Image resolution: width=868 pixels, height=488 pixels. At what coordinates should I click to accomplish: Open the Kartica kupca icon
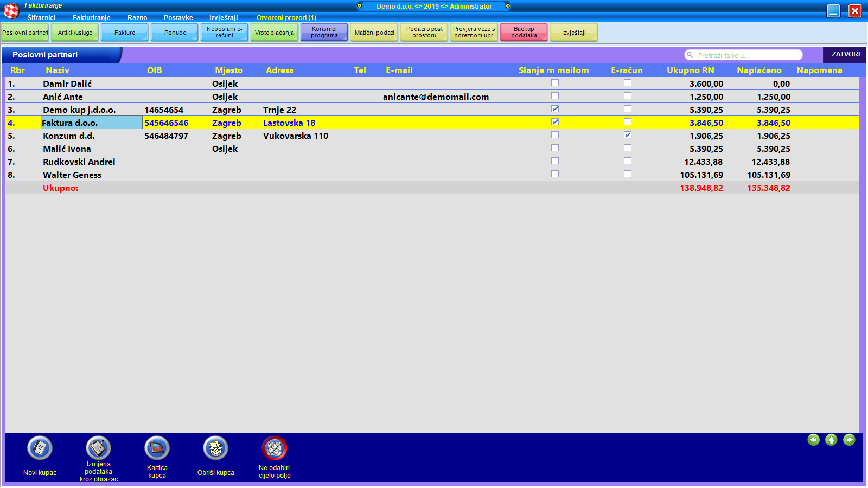pyautogui.click(x=157, y=448)
